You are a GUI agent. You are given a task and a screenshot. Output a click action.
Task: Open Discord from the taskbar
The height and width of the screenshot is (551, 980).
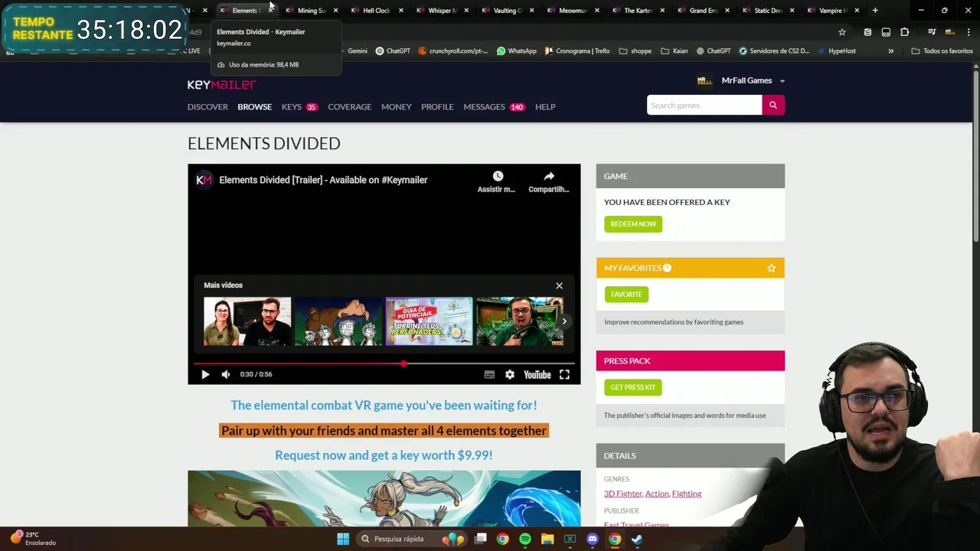[x=592, y=539]
